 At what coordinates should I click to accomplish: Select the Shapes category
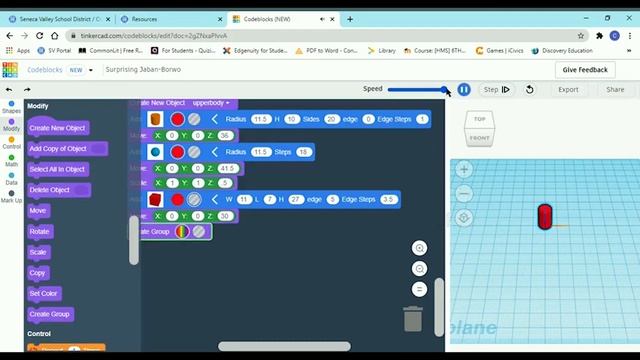click(11, 107)
